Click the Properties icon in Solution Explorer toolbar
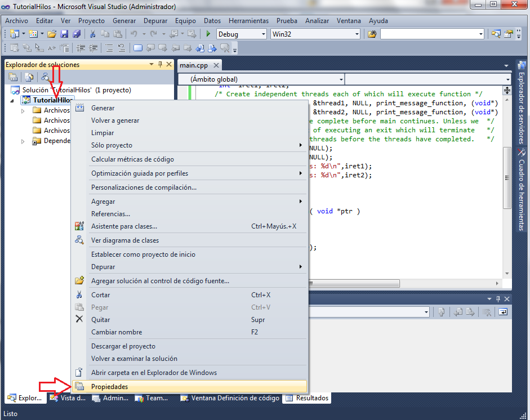The width and height of the screenshot is (530, 420). tap(12, 77)
